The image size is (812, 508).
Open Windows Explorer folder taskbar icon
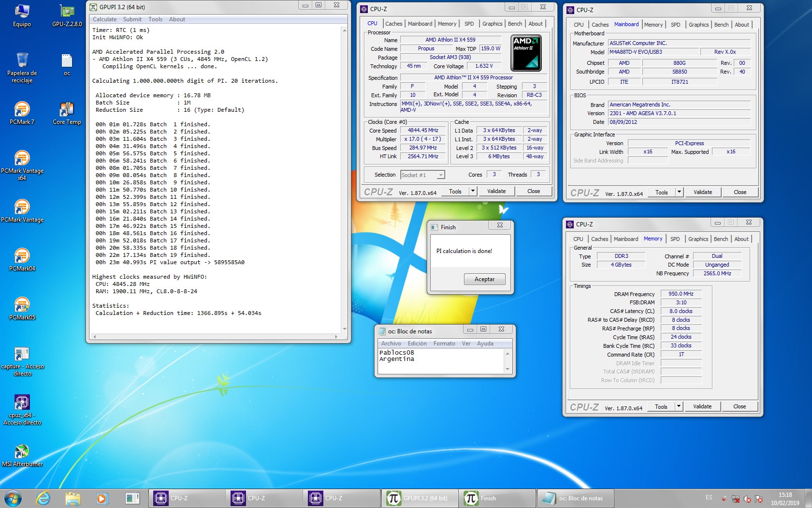coord(72,498)
